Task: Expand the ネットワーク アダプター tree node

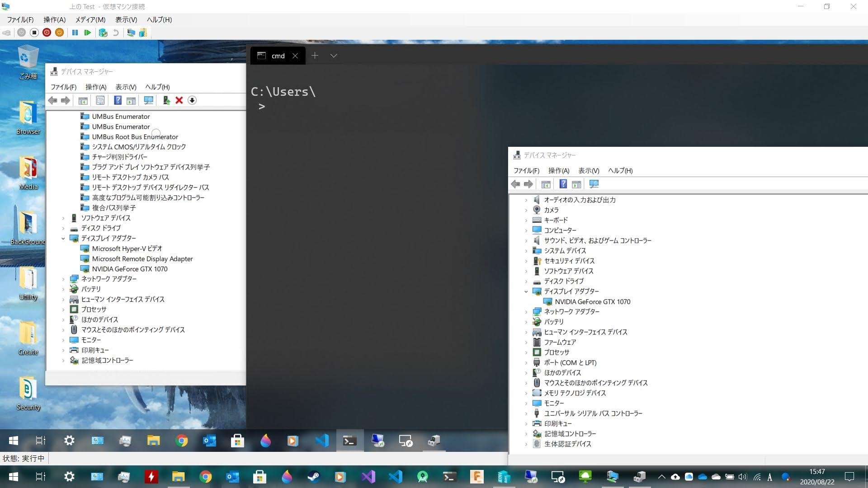Action: click(526, 311)
